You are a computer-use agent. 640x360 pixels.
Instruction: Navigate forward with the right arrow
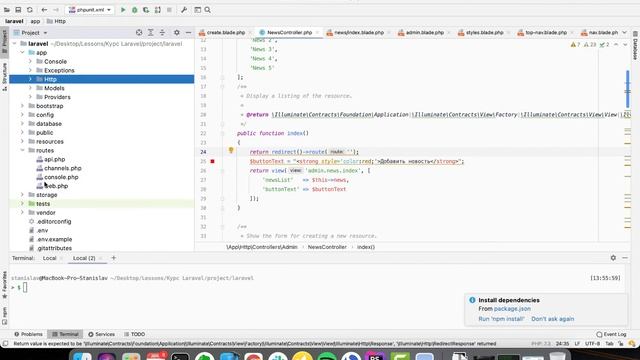(56, 9)
